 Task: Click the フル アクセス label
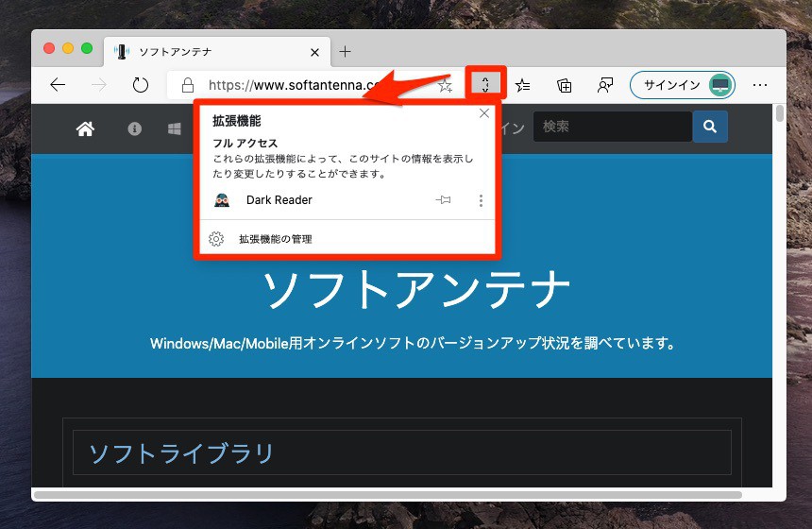245,143
